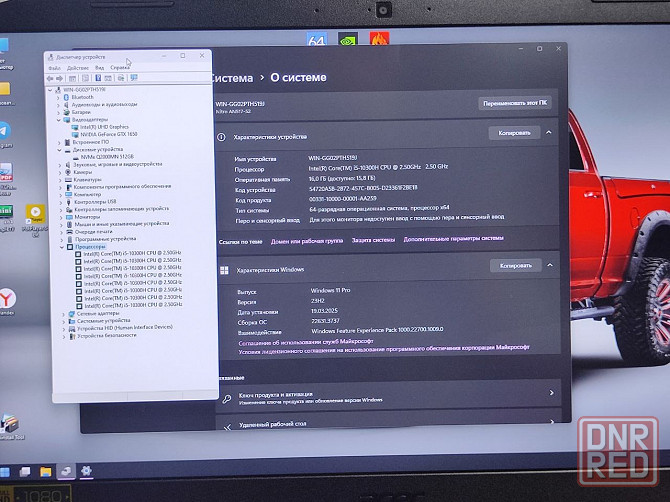Select NVIDIA GeForce GTX 1650 device
The width and height of the screenshot is (670, 502).
(x=109, y=134)
